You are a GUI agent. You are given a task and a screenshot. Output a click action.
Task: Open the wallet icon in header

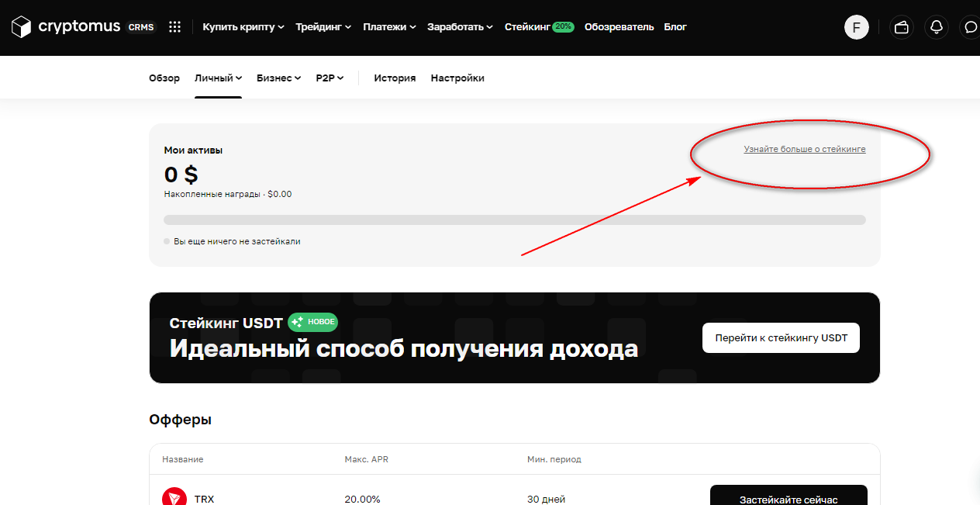pyautogui.click(x=901, y=28)
